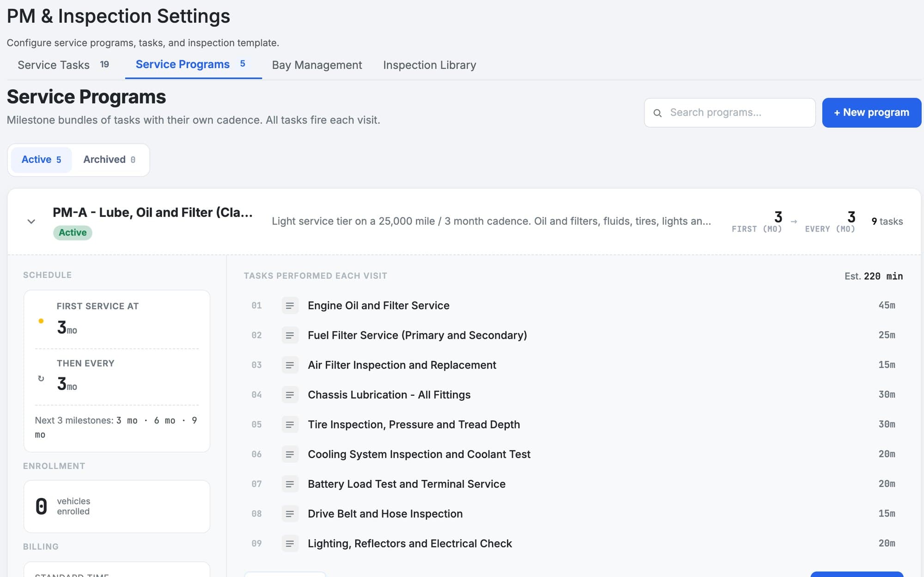Focus the Search programs field
This screenshot has height=577, width=924.
729,112
